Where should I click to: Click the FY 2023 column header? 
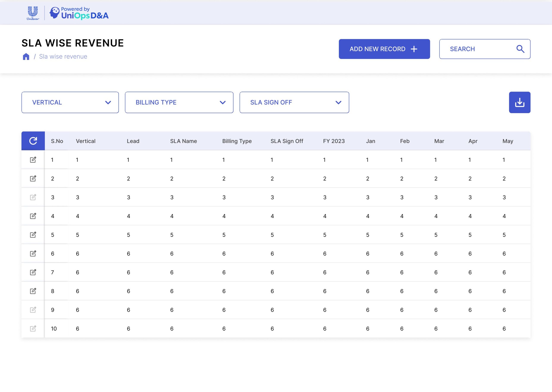(x=334, y=141)
